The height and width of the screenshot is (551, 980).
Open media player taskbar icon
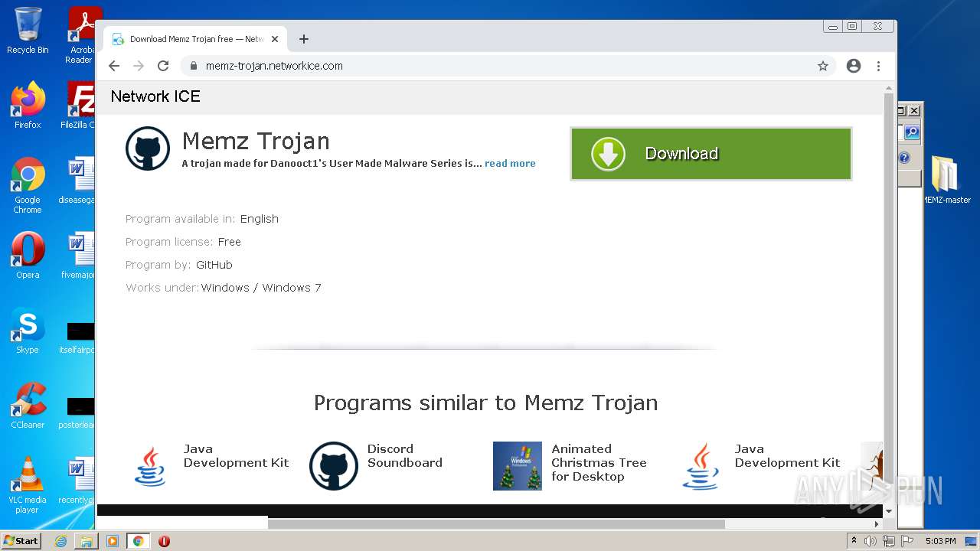click(x=113, y=541)
